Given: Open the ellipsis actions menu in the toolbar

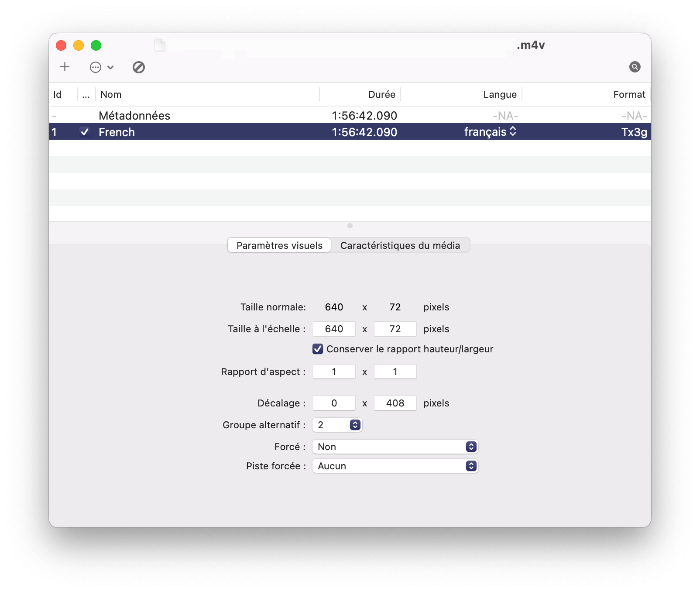Looking at the screenshot, I should click(102, 67).
